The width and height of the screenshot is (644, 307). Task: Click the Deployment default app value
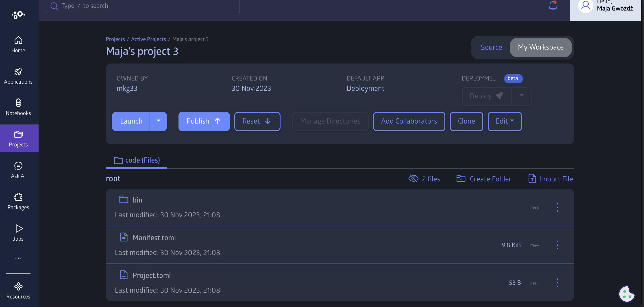[x=365, y=88]
